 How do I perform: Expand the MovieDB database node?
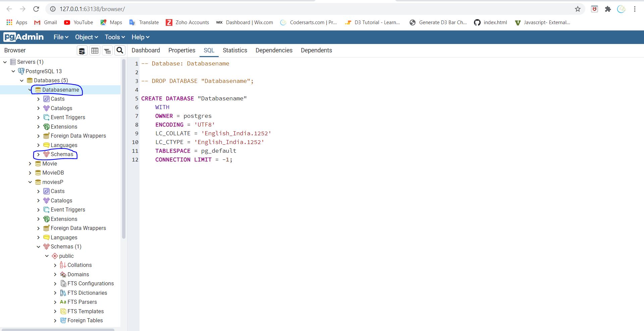pyautogui.click(x=30, y=173)
